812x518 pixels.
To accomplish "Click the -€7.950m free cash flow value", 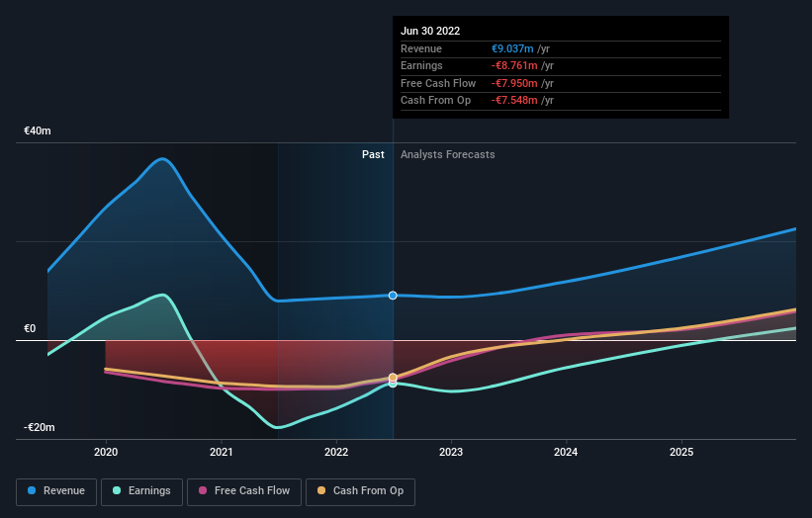I will (514, 83).
